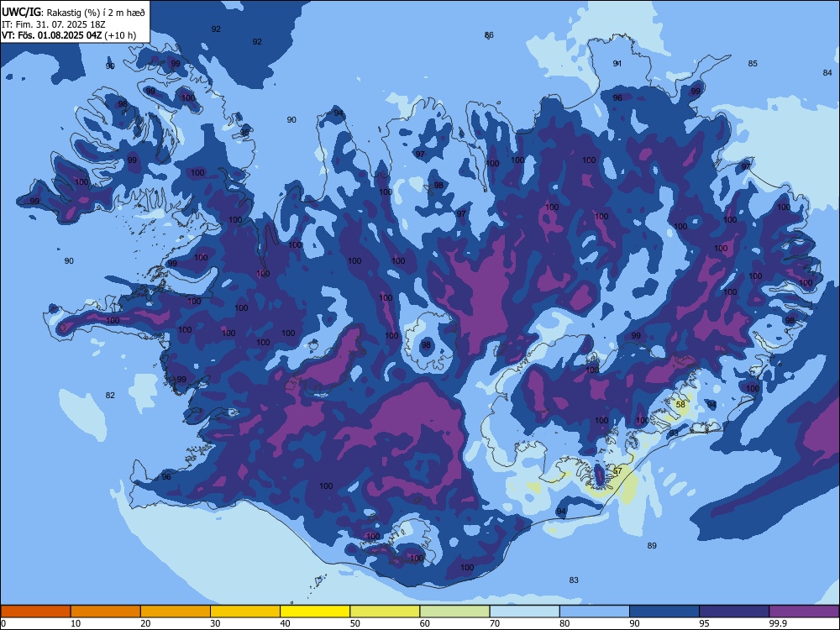Pick the pale yellow 50–60 legend swatch
840x630 pixels.
[x=385, y=612]
